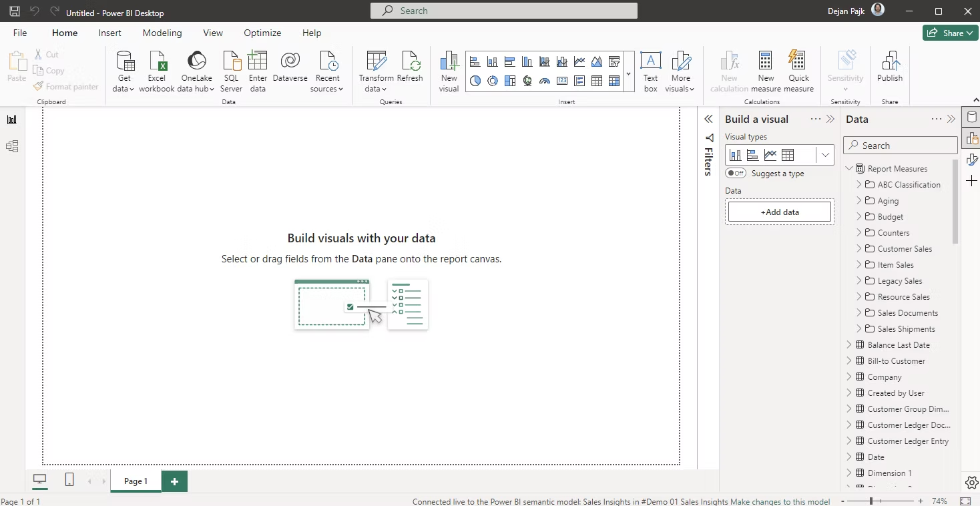Viewport: 980px width, 506px height.
Task: Click the Get data icon
Action: coord(124,62)
